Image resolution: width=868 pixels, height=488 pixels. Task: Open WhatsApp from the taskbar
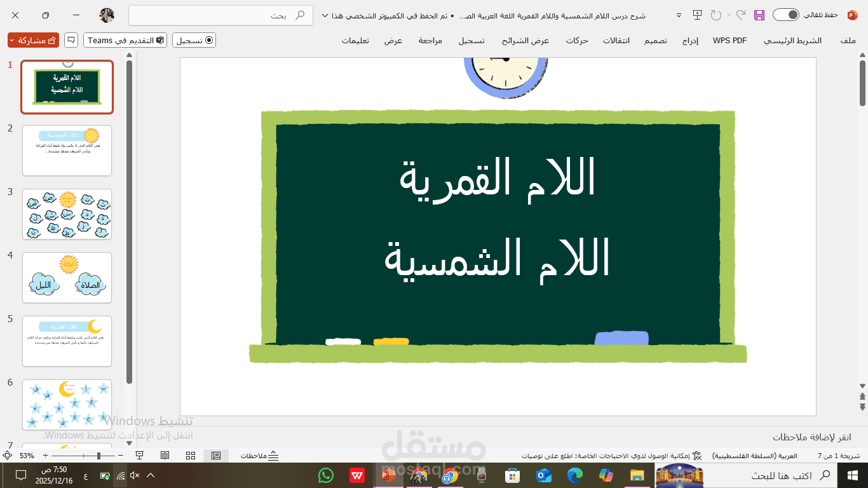[326, 475]
